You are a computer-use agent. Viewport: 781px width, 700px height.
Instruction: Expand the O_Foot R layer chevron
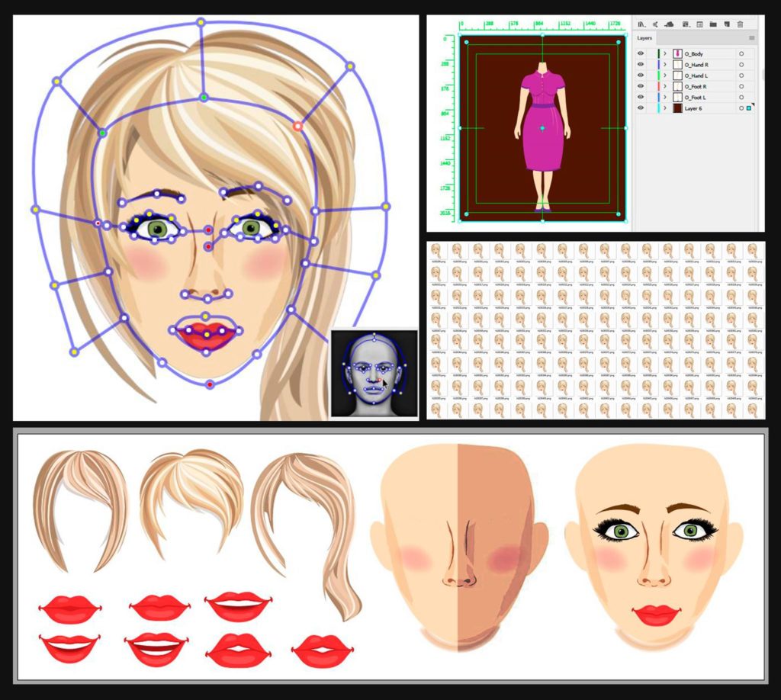[x=665, y=86]
